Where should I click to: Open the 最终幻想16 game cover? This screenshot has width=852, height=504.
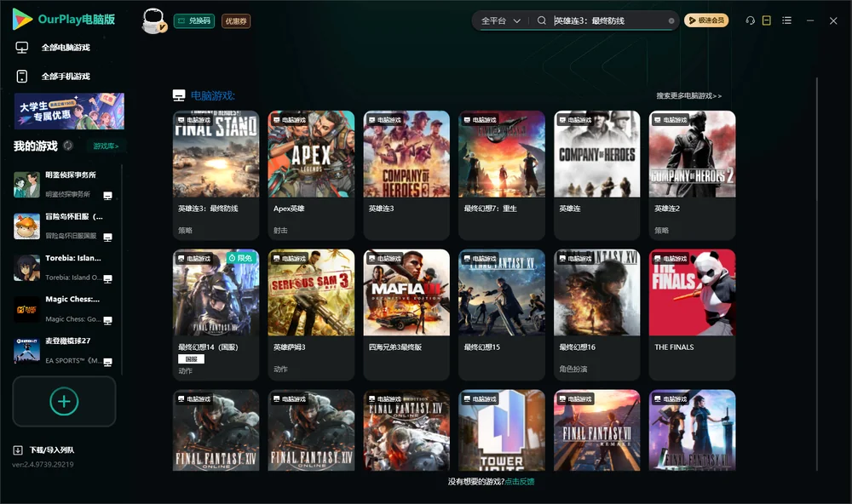pyautogui.click(x=597, y=293)
